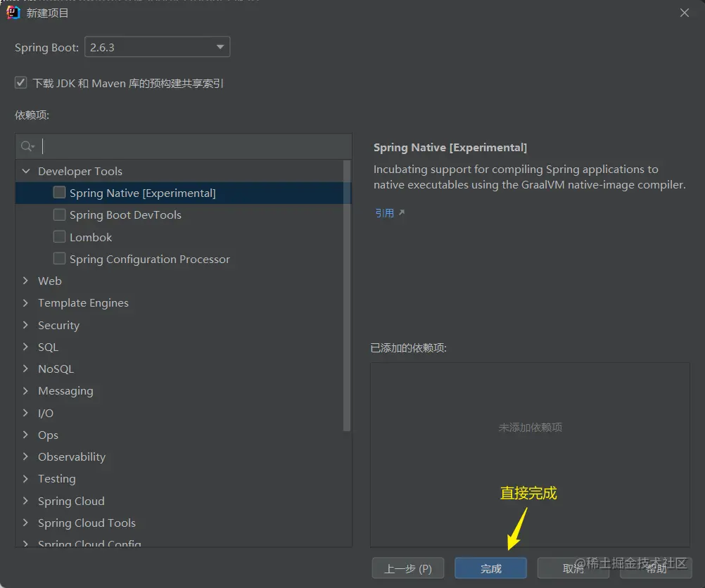Check the Spring Native [Experimental] checkbox

[59, 193]
